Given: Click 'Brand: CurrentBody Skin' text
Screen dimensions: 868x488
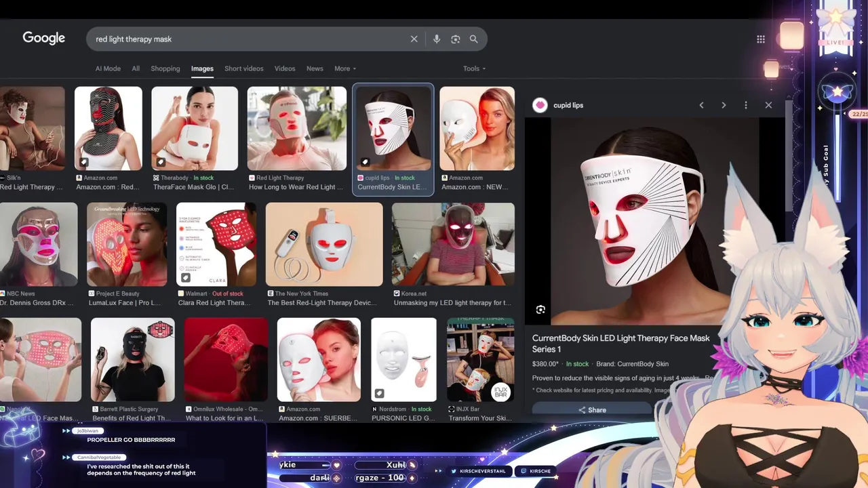Looking at the screenshot, I should tap(632, 364).
